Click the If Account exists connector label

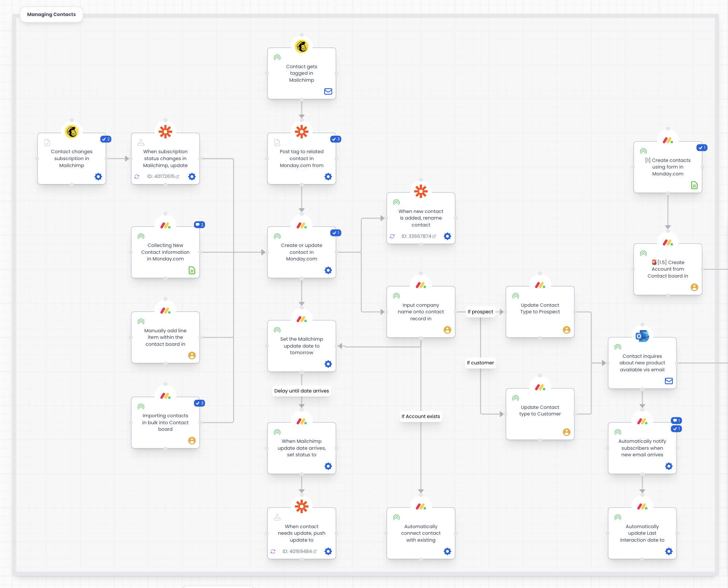point(421,417)
